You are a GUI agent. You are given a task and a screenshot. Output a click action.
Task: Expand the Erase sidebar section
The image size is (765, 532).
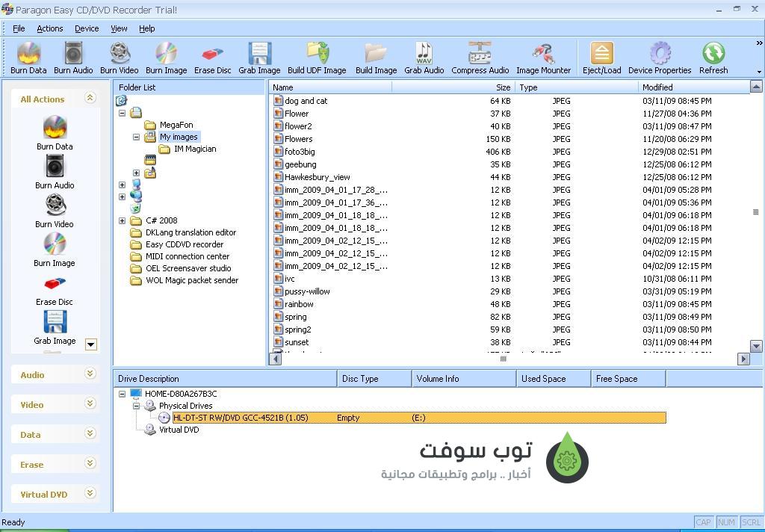tap(90, 464)
